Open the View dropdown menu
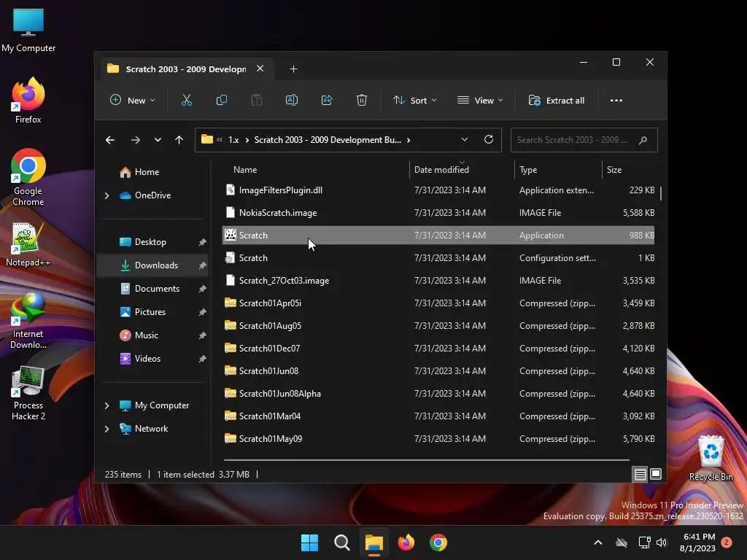747x560 pixels. pos(480,101)
